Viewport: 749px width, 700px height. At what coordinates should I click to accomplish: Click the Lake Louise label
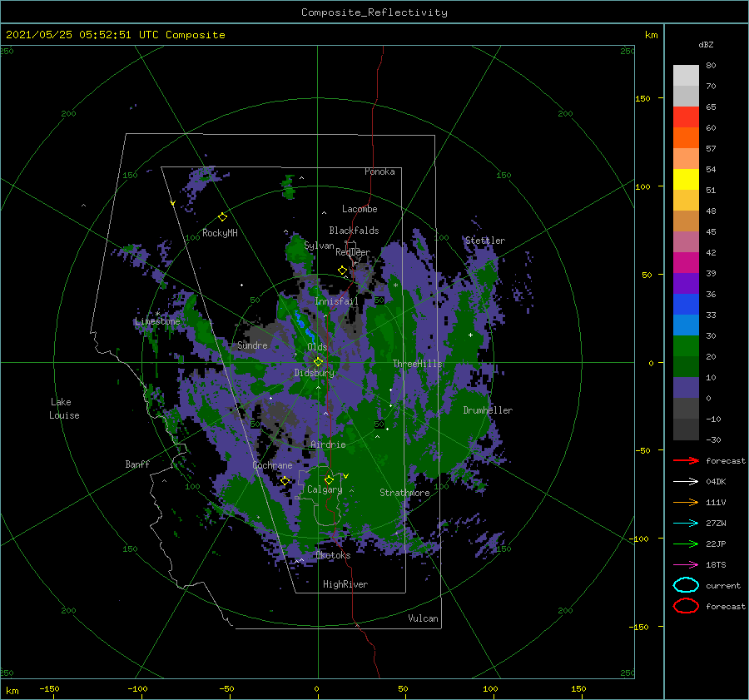coord(64,409)
